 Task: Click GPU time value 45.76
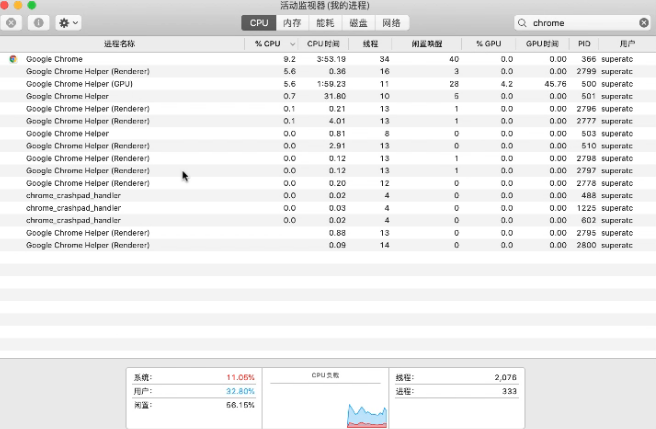coord(555,84)
